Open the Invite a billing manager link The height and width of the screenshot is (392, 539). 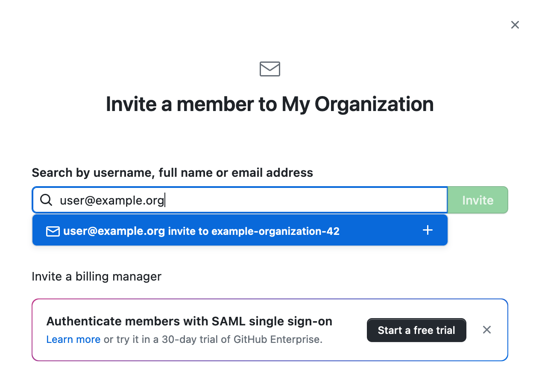click(97, 277)
